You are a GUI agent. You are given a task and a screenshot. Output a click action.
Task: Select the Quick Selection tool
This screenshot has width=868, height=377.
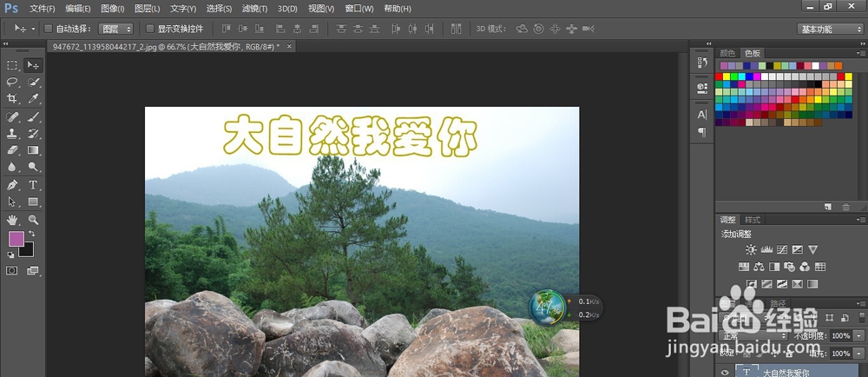click(x=33, y=82)
